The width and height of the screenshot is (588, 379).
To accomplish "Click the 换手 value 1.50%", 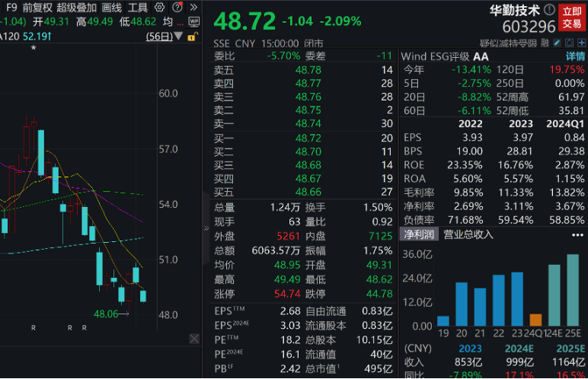I will point(378,208).
